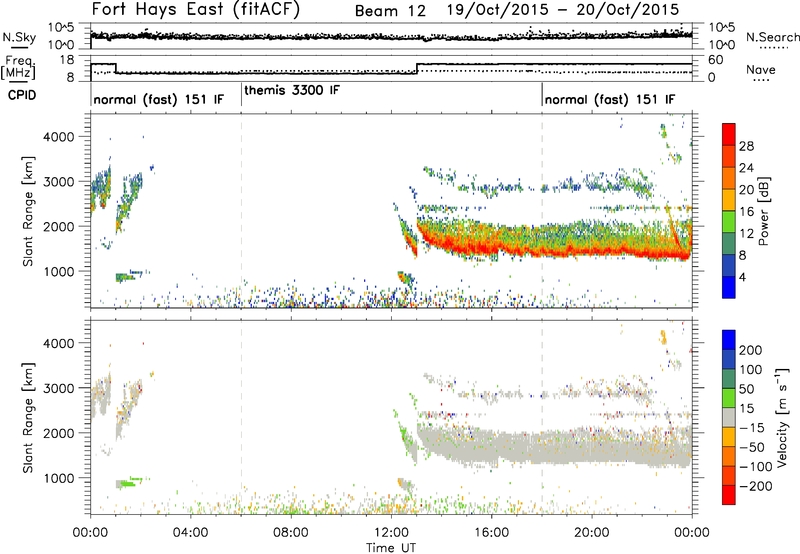Click the yellow-orange segment beside Power label 16
The height and width of the screenshot is (554, 800).
[x=729, y=199]
